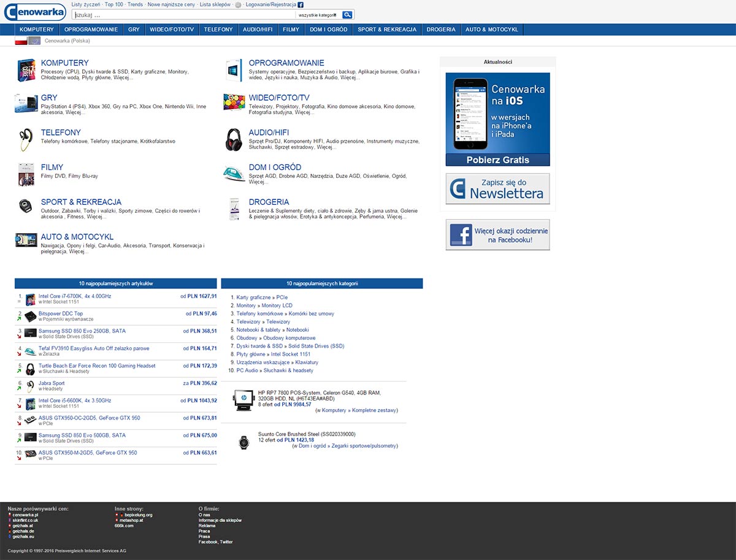The height and width of the screenshot is (560, 736).
Task: Click the Top 100 link
Action: pos(113,4)
